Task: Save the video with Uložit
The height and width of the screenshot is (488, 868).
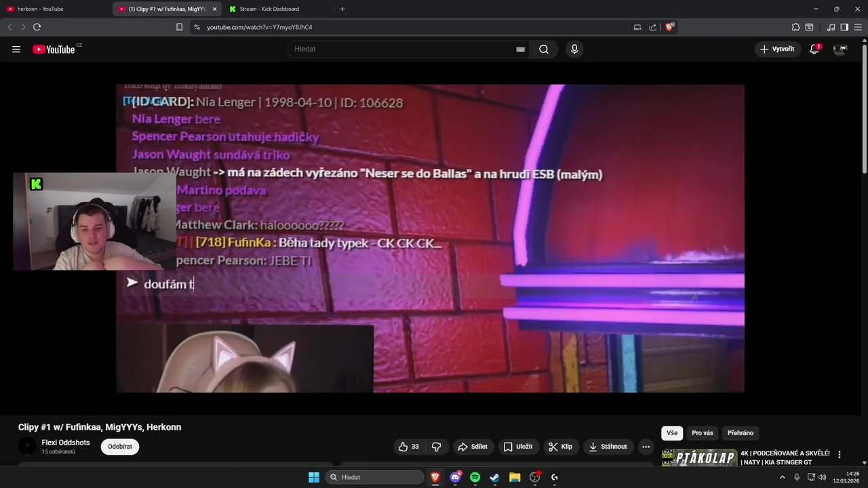Action: coord(518,447)
